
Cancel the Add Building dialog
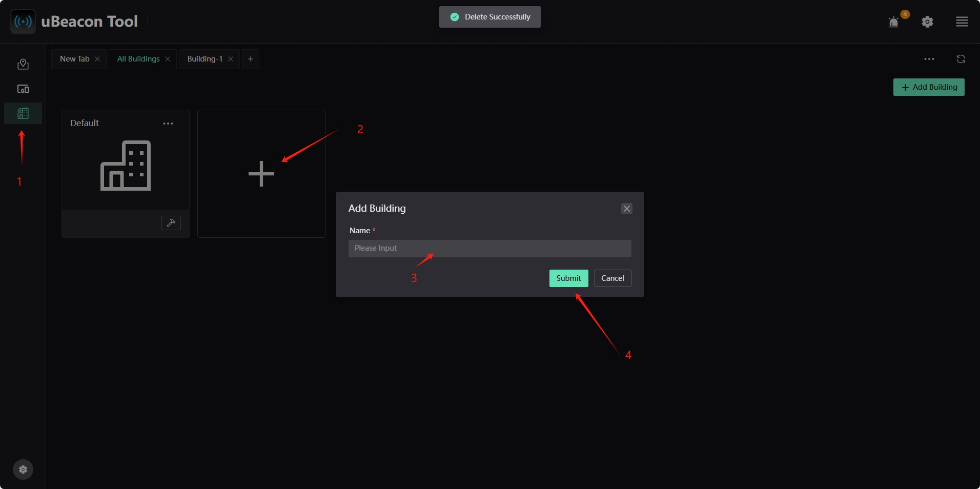coord(613,278)
